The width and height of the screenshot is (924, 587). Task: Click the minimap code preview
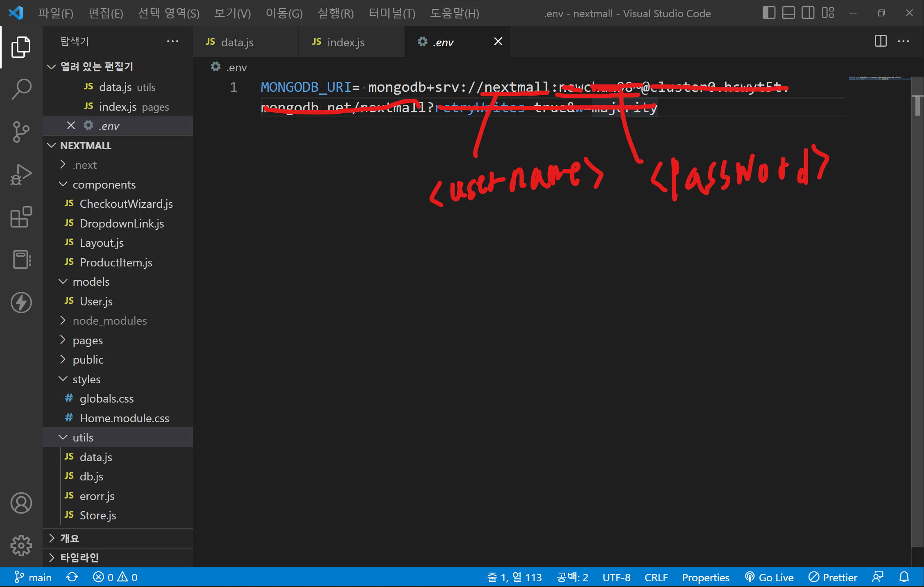click(879, 78)
